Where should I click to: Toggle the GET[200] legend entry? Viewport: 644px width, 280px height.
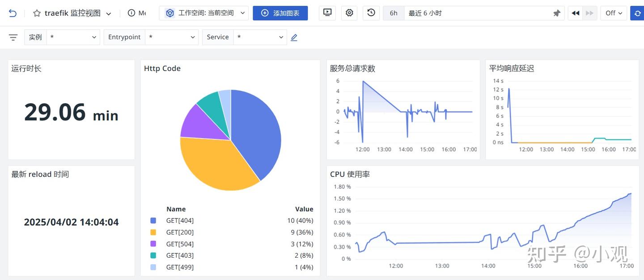click(x=180, y=232)
